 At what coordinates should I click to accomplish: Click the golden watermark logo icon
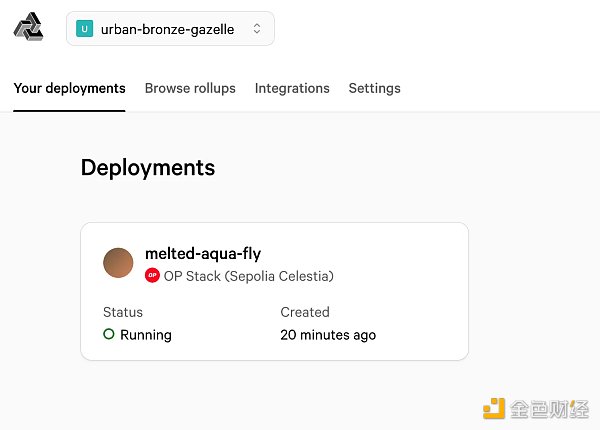coord(494,408)
